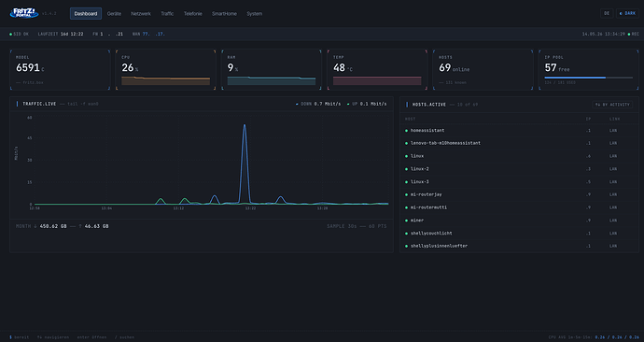Screen dimensions: 644x342
Task: Switch to the Geräte tab
Action: click(114, 14)
